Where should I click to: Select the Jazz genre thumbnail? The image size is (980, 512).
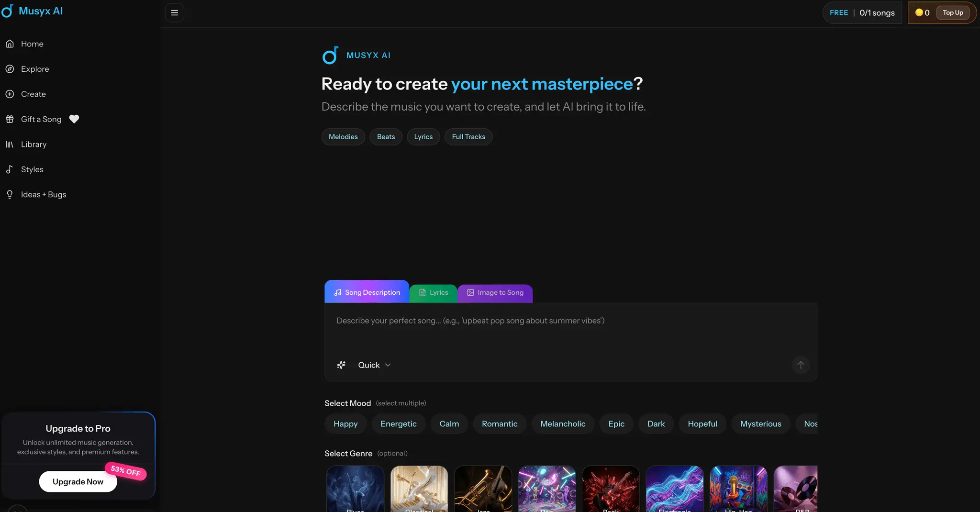[x=483, y=489]
